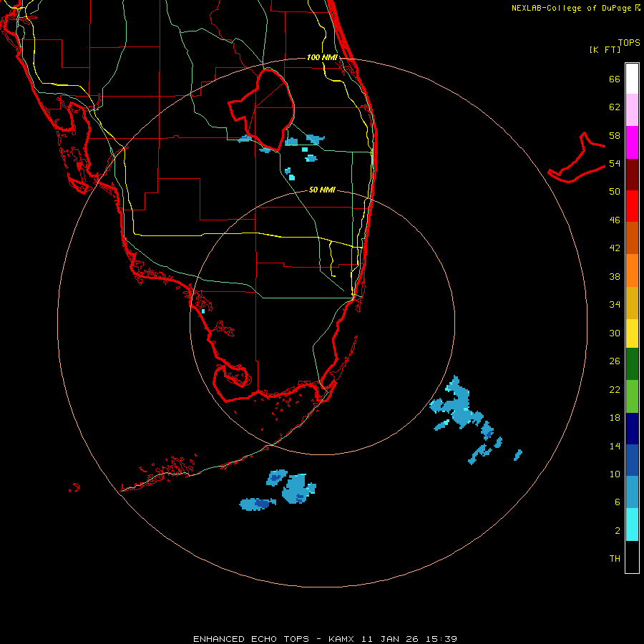Screen dimensions: 644x644
Task: Select the light green legend swatch
Action: coord(632,396)
